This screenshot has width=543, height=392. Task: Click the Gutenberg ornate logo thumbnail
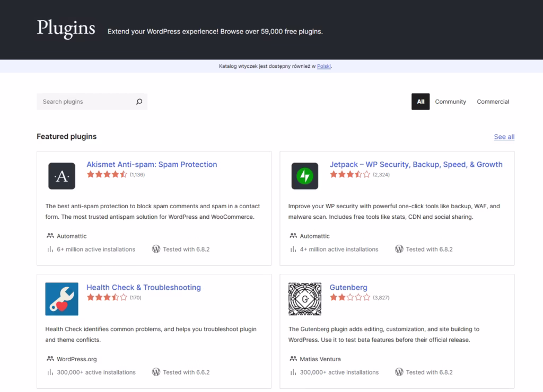(x=304, y=299)
